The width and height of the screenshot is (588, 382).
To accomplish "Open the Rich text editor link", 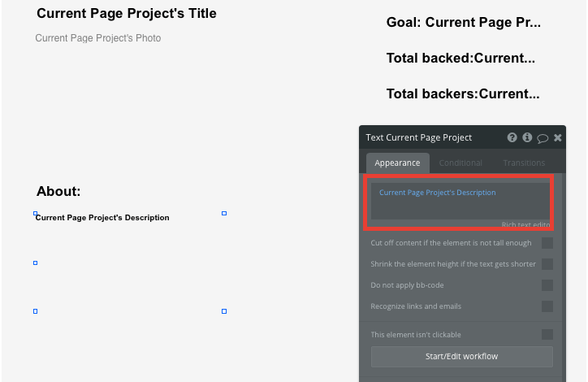I will click(525, 224).
